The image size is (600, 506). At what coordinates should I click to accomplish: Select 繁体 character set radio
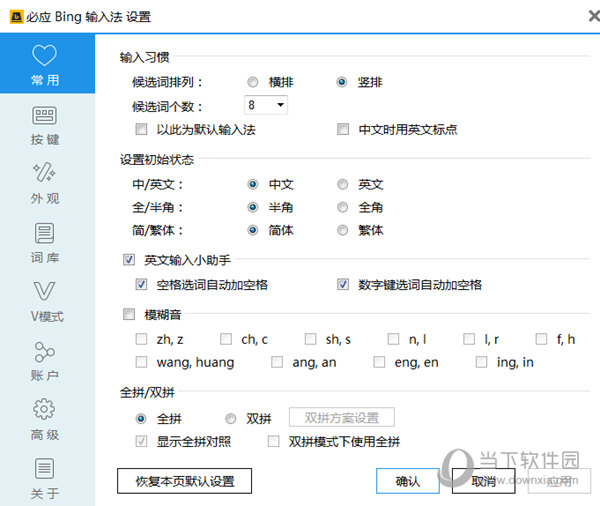point(342,230)
